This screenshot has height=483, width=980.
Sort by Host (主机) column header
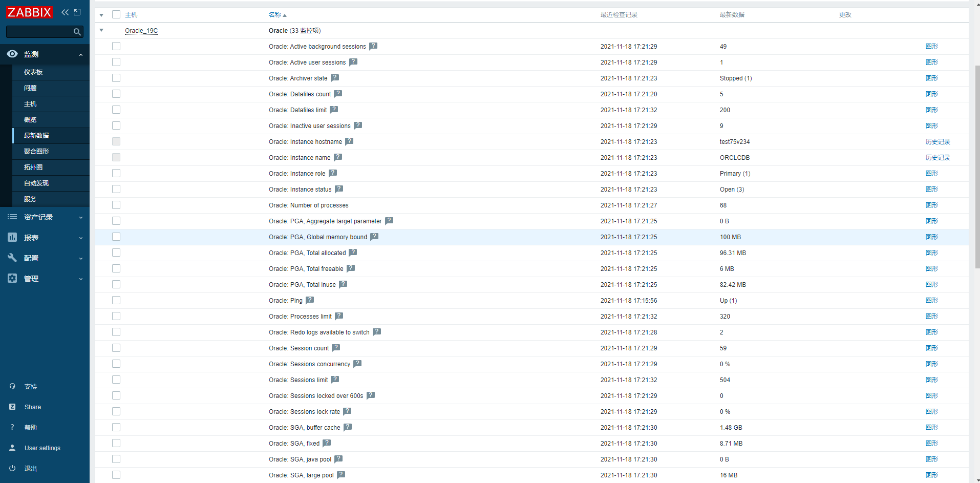pos(131,15)
